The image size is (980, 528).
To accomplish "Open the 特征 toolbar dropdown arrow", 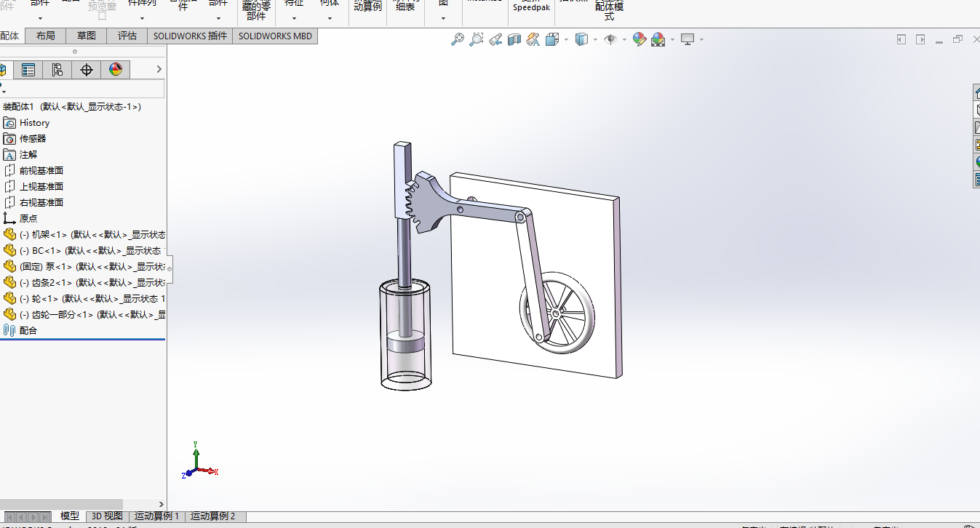I will coord(295,19).
